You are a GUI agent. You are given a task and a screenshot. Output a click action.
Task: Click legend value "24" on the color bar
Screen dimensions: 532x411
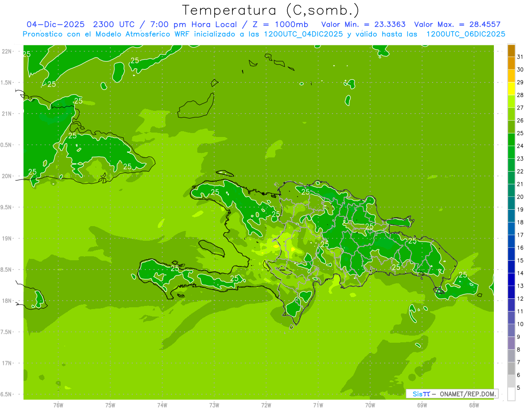point(520,146)
